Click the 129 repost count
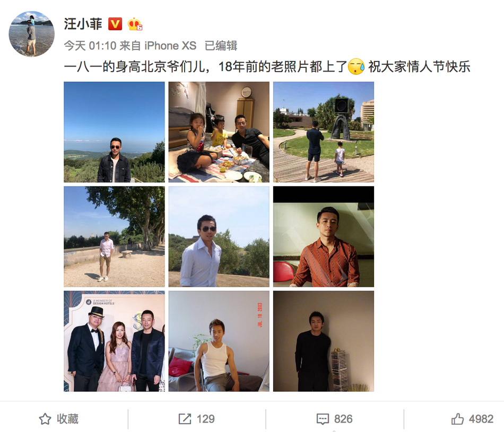 point(205,419)
